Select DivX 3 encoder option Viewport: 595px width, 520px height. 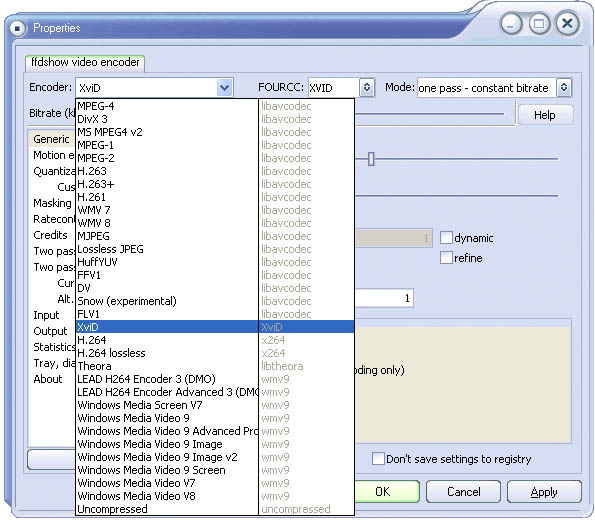[x=215, y=119]
